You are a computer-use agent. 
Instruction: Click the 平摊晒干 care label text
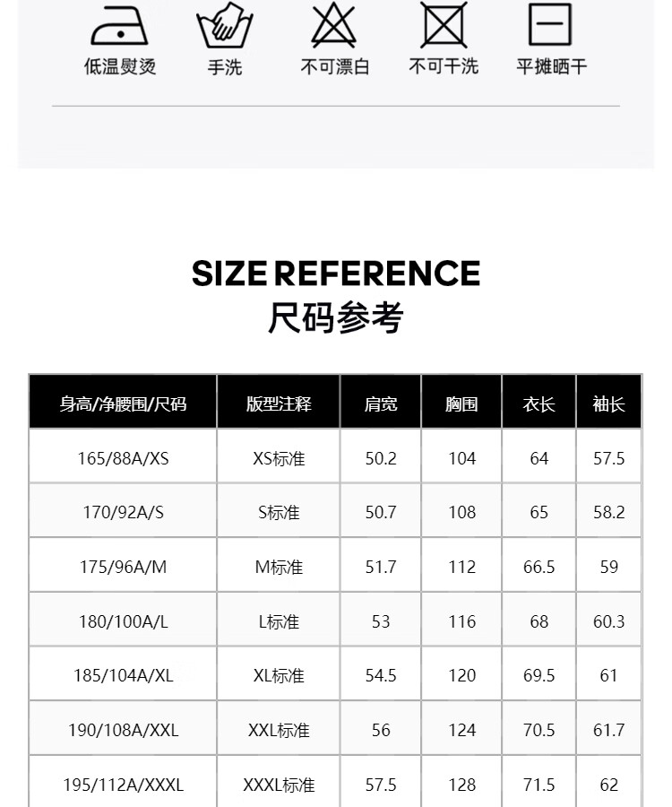tap(551, 67)
